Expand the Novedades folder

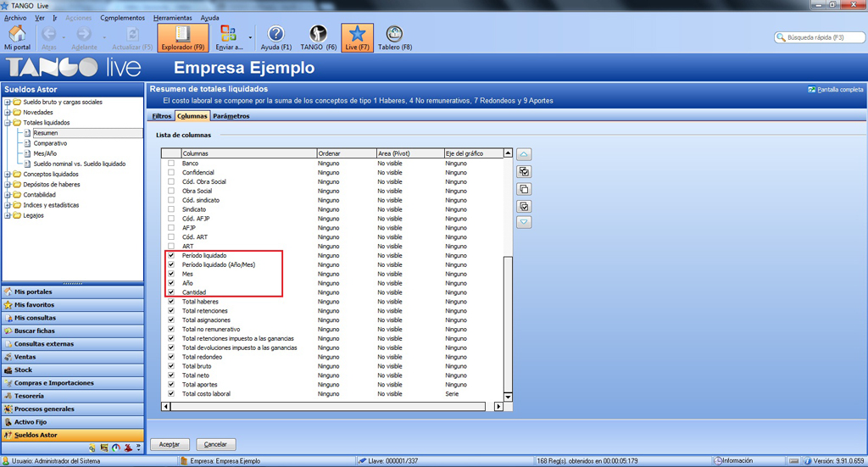[x=7, y=113]
